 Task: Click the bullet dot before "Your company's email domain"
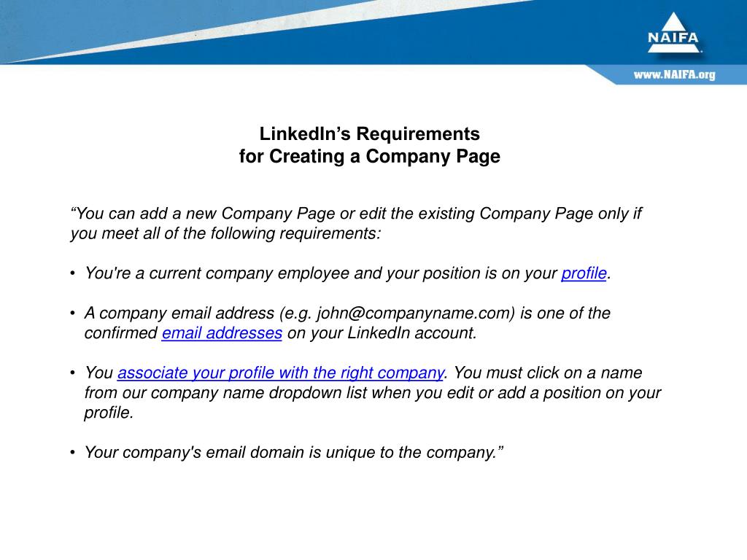click(x=73, y=453)
